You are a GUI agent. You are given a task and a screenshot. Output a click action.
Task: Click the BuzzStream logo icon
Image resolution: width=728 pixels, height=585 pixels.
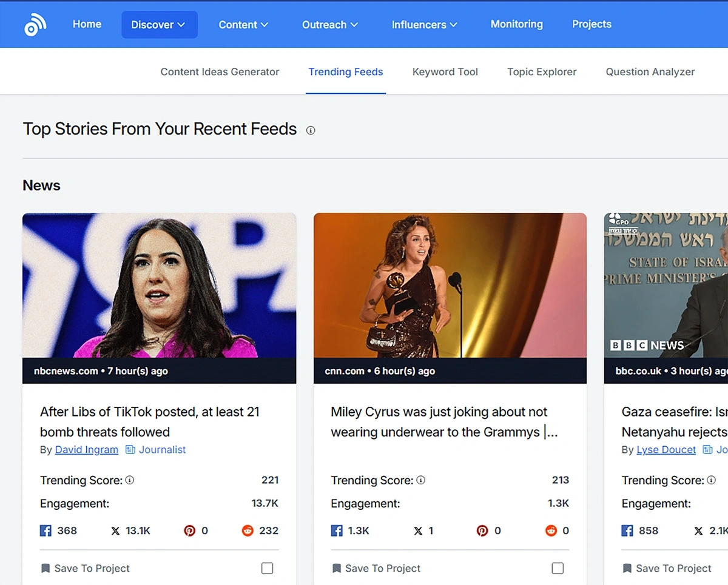pos(35,25)
